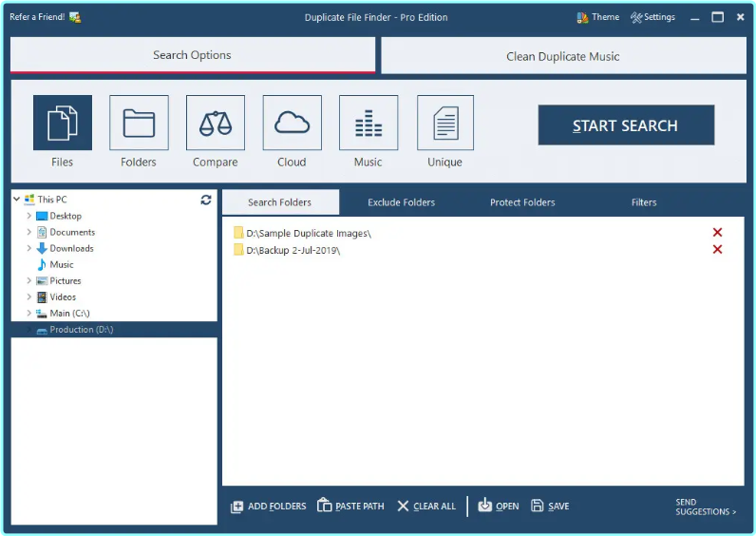Select the Cloud search mode icon

coord(293,123)
